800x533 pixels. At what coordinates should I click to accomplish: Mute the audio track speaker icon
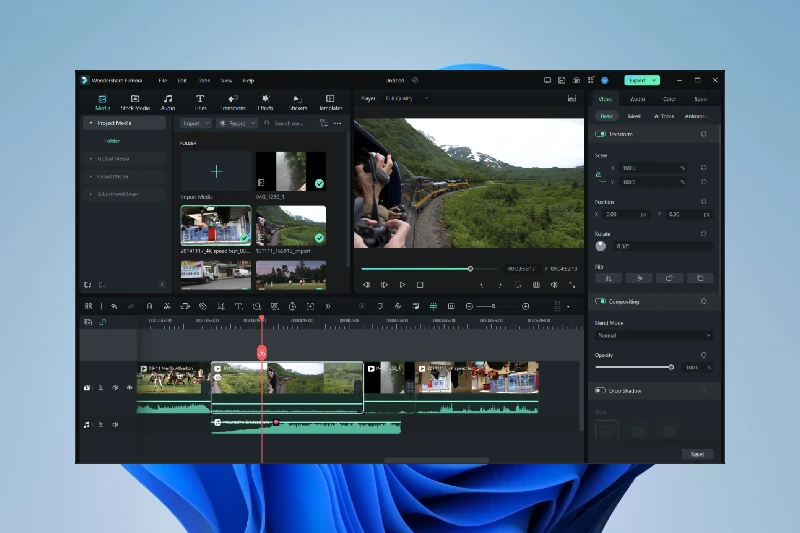click(115, 424)
